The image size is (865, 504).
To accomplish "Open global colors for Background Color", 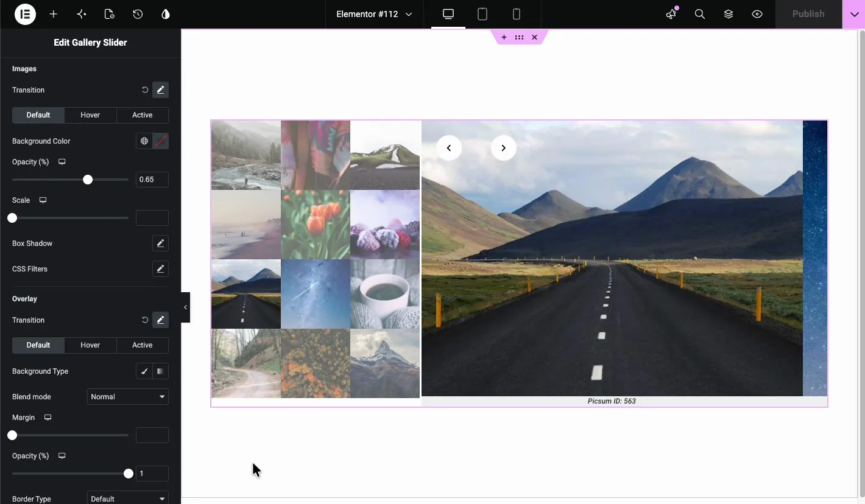I will [x=144, y=141].
